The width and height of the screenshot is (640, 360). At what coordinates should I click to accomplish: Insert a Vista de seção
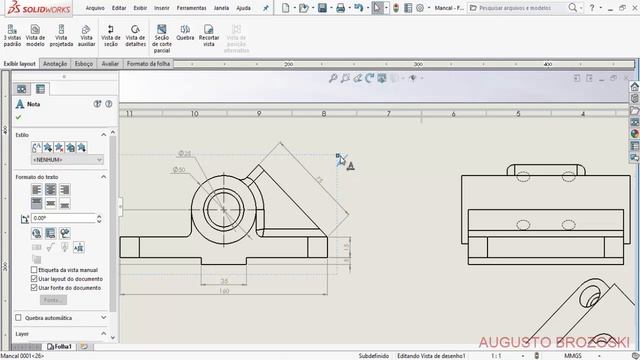111,35
